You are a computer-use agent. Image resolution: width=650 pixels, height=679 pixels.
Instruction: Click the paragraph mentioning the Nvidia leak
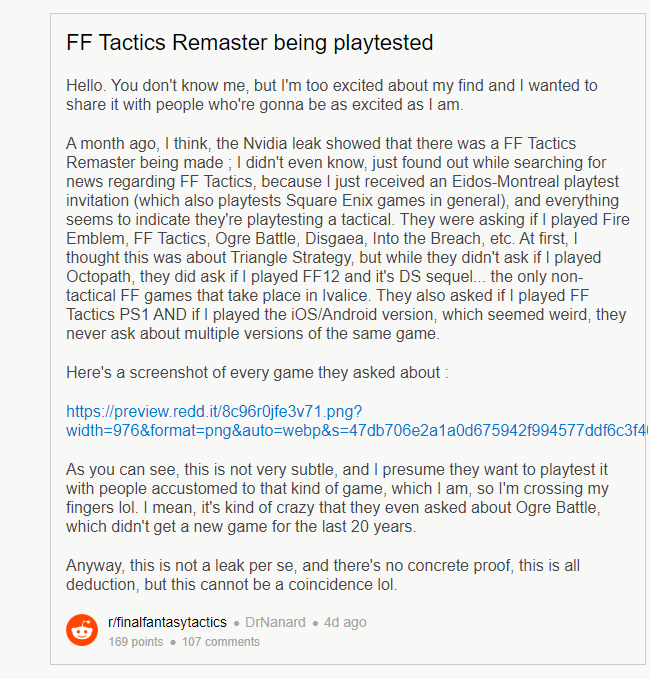click(x=348, y=238)
